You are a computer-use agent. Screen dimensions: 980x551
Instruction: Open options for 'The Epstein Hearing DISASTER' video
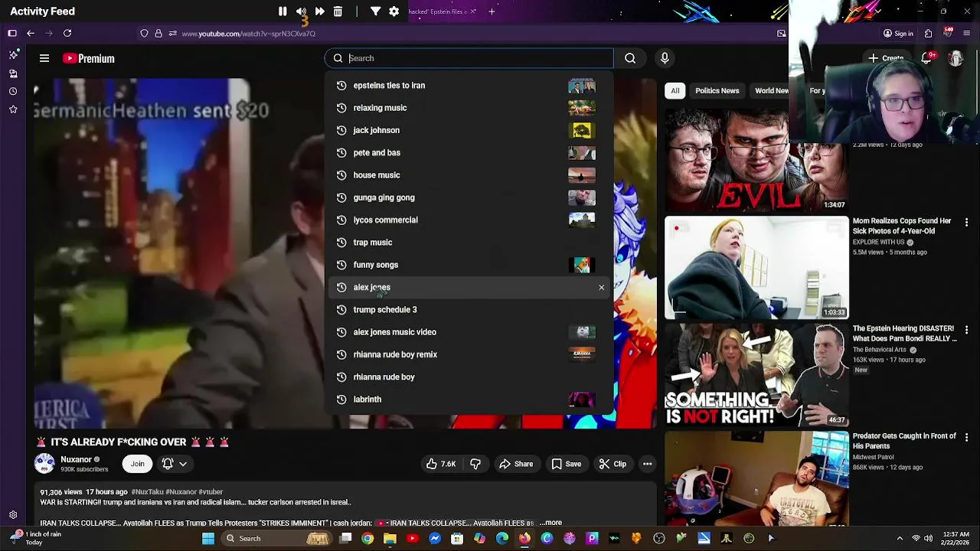(966, 330)
